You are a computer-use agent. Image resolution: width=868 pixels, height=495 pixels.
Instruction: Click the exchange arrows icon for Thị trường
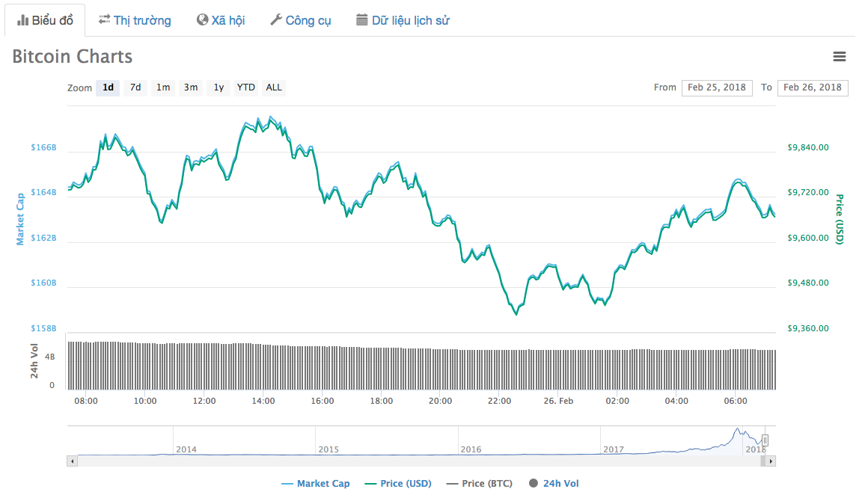[x=104, y=20]
